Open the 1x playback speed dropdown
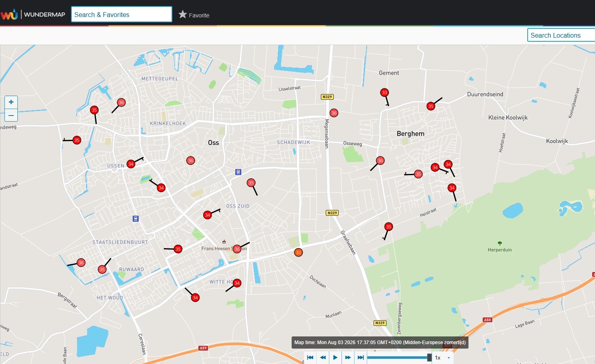 coord(442,358)
